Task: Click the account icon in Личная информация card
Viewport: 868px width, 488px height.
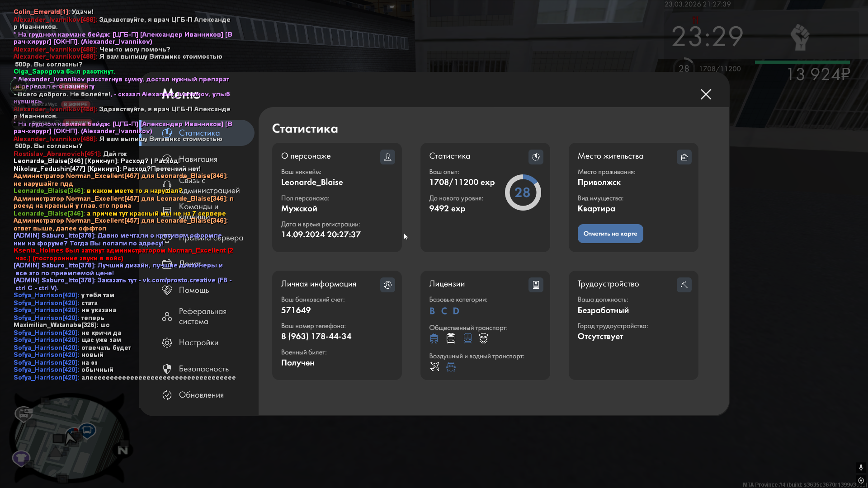Action: pyautogui.click(x=387, y=285)
